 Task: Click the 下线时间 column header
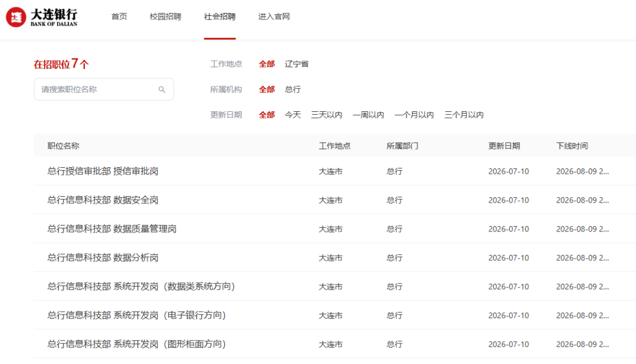tap(572, 146)
